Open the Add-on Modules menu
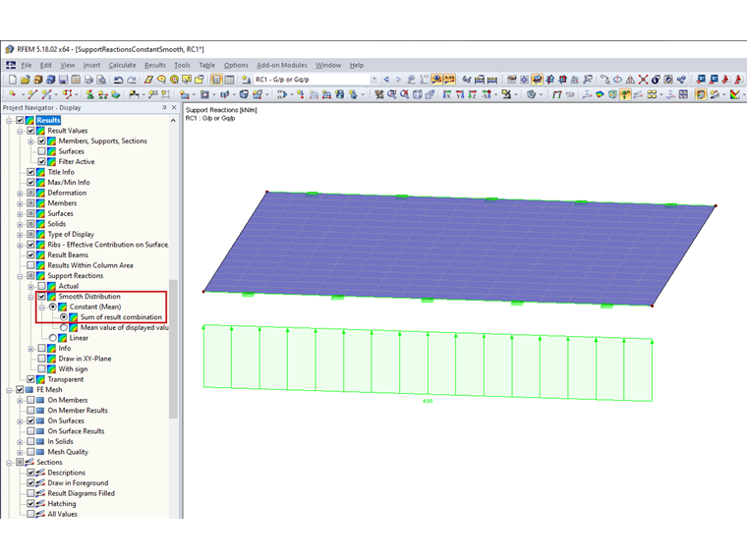Screen dimensions: 747x560 [x=282, y=65]
